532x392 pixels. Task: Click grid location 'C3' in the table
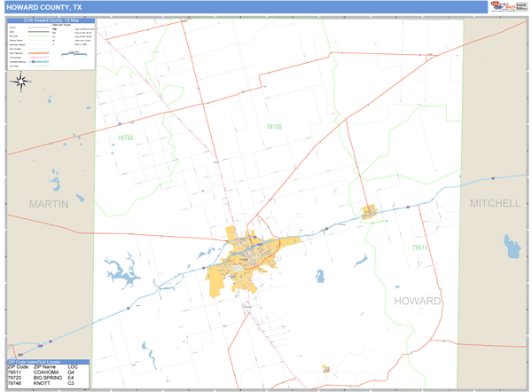click(71, 383)
